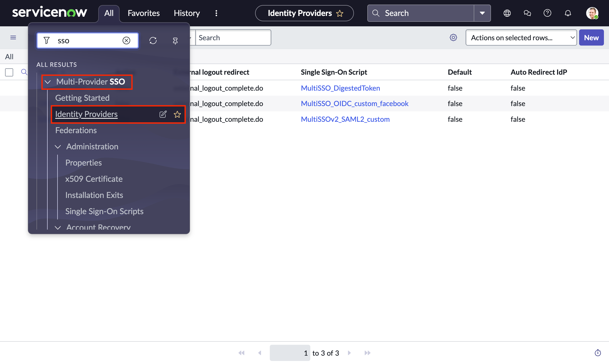The height and width of the screenshot is (364, 609).
Task: Open the global search magnifier
Action: [376, 13]
